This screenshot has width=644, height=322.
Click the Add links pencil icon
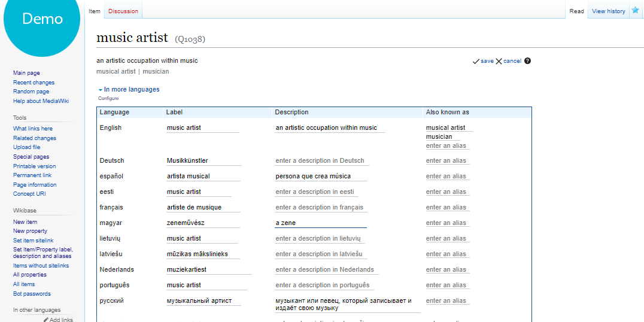46,320
